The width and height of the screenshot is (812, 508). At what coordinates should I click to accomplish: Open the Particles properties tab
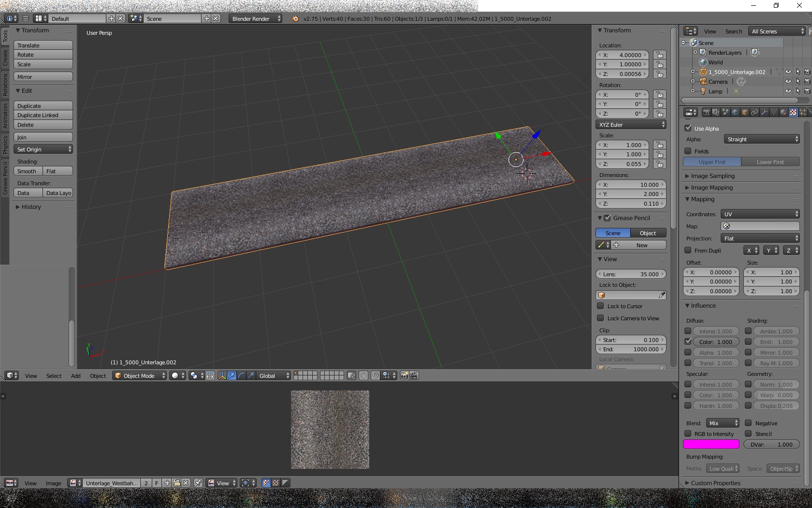[803, 112]
